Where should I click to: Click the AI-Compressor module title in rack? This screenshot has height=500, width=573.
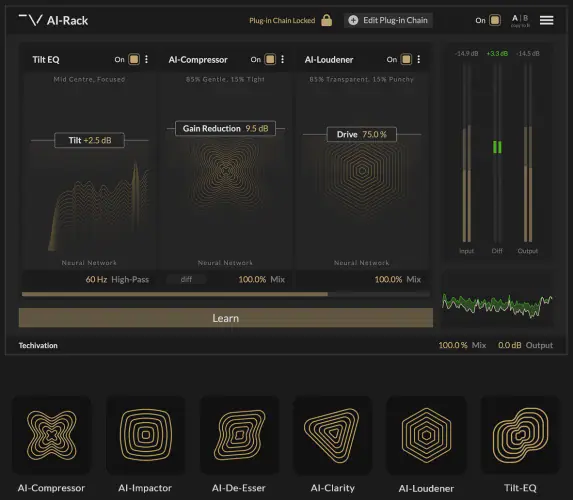[198, 60]
